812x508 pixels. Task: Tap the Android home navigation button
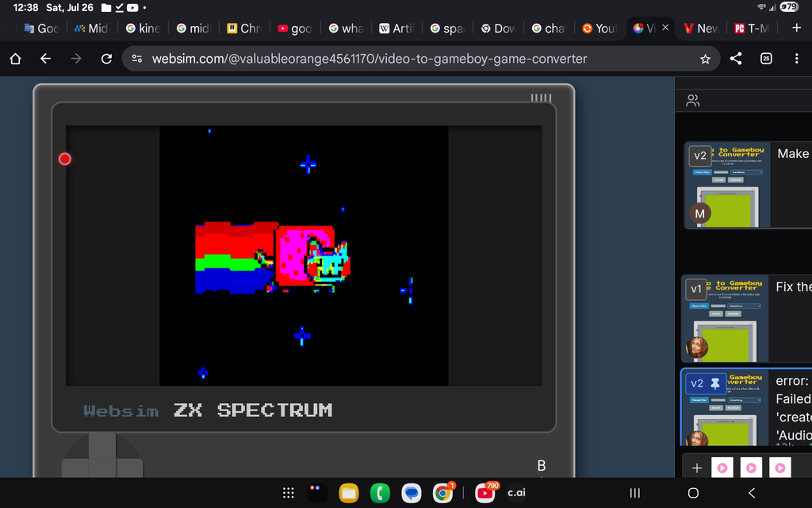[693, 493]
